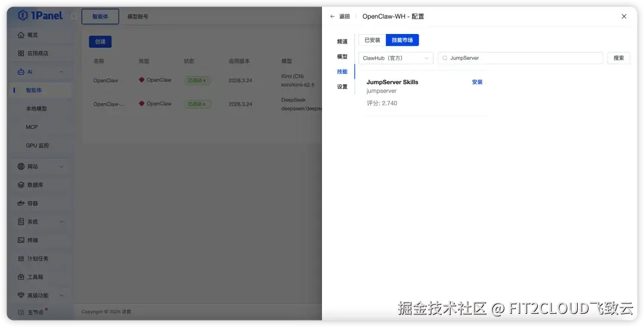Image resolution: width=644 pixels, height=327 pixels.
Task: Click the 创建 create button
Action: click(x=100, y=42)
